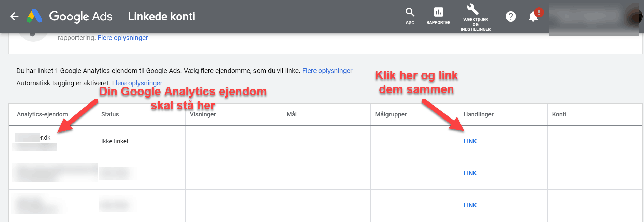
Task: Click the Linkede konti page title
Action: point(161,16)
